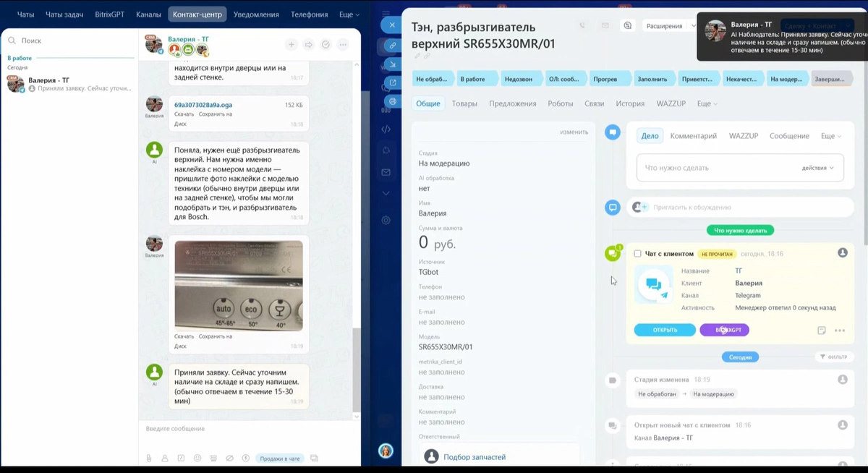Close the deal slider with X button

click(392, 25)
